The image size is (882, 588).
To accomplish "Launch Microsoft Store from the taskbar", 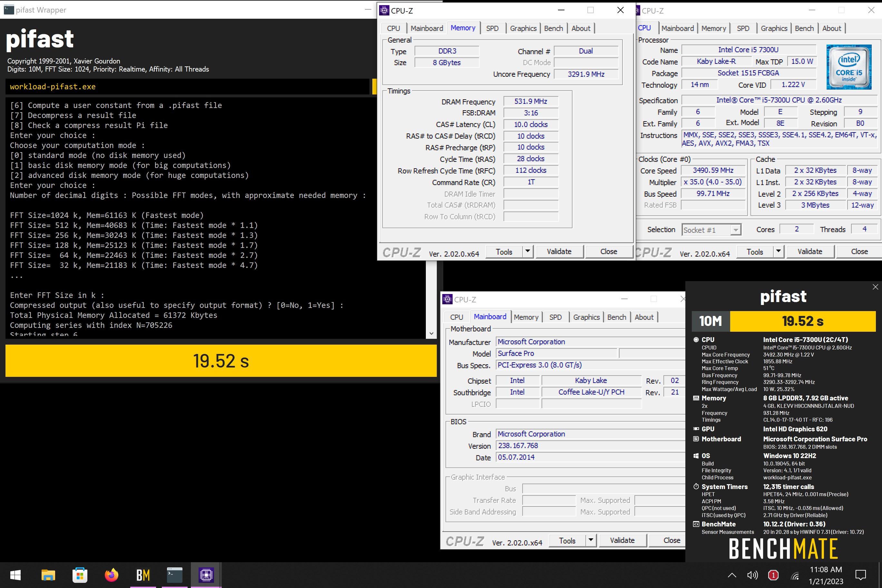I will (x=80, y=574).
